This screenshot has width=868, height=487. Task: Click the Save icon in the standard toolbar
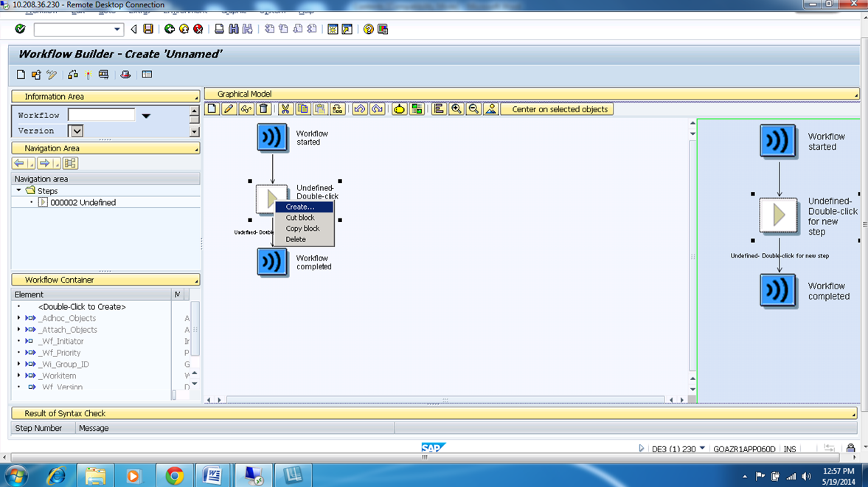(x=147, y=30)
